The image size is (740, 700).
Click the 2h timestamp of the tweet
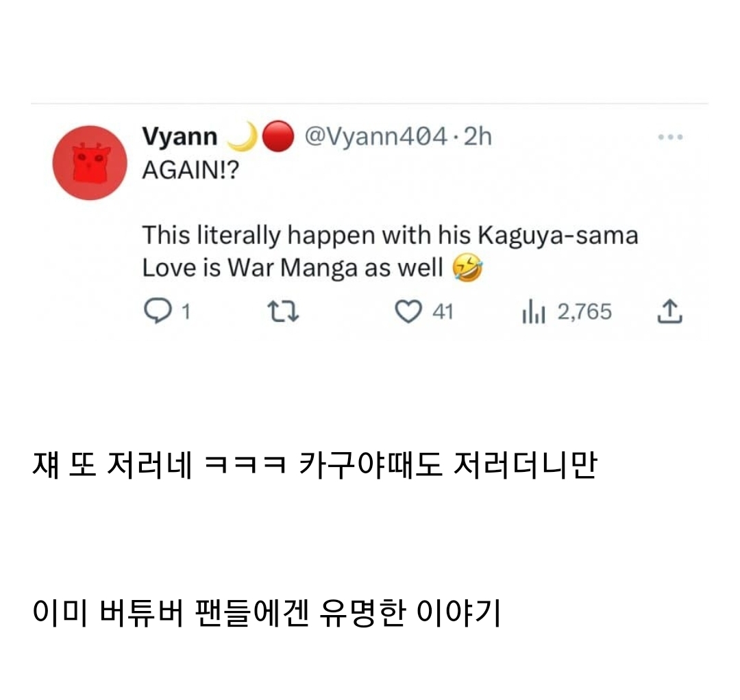tap(478, 138)
